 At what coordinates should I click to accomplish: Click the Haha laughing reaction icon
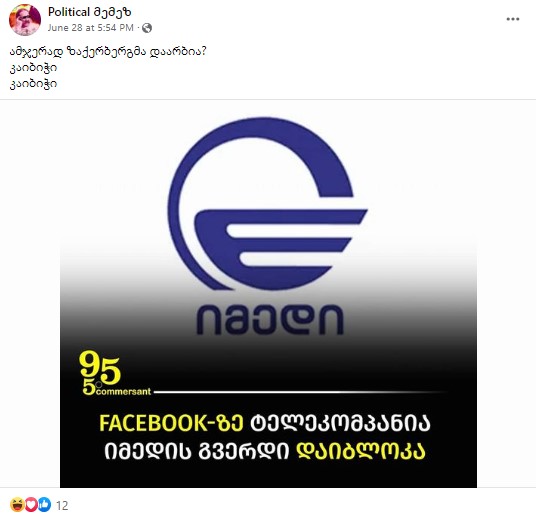17,505
